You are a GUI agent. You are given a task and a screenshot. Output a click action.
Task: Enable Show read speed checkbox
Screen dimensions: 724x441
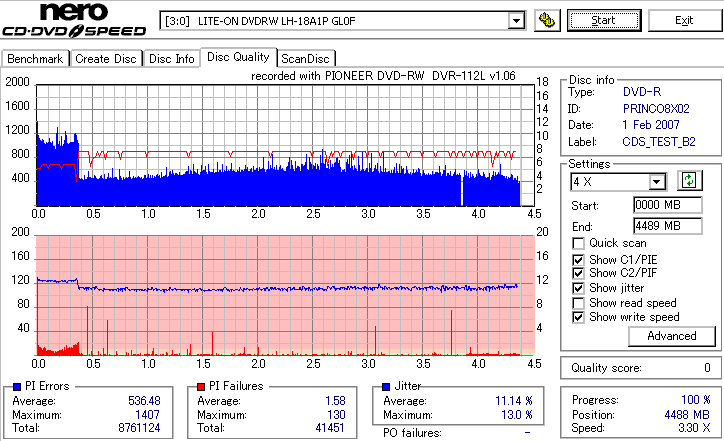click(578, 303)
